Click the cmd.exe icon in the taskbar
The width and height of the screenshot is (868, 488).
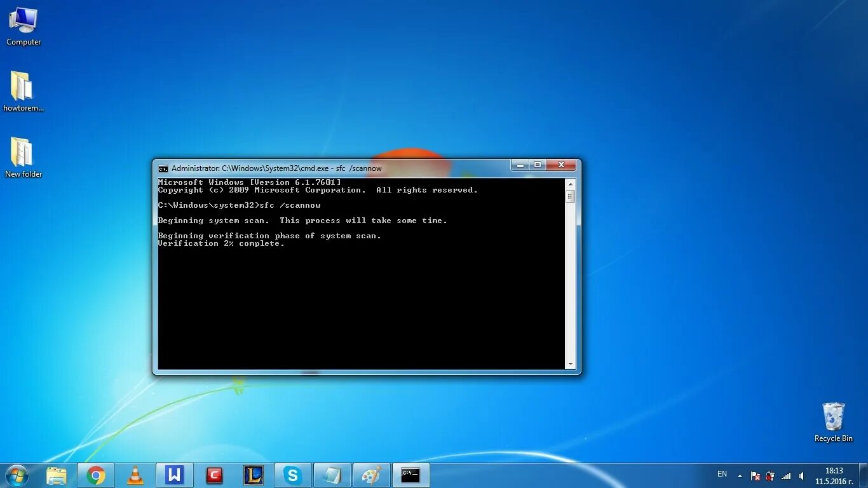[x=410, y=475]
